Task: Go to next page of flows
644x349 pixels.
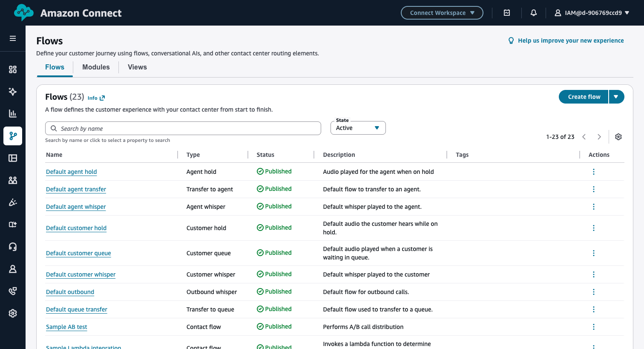Action: pos(599,137)
